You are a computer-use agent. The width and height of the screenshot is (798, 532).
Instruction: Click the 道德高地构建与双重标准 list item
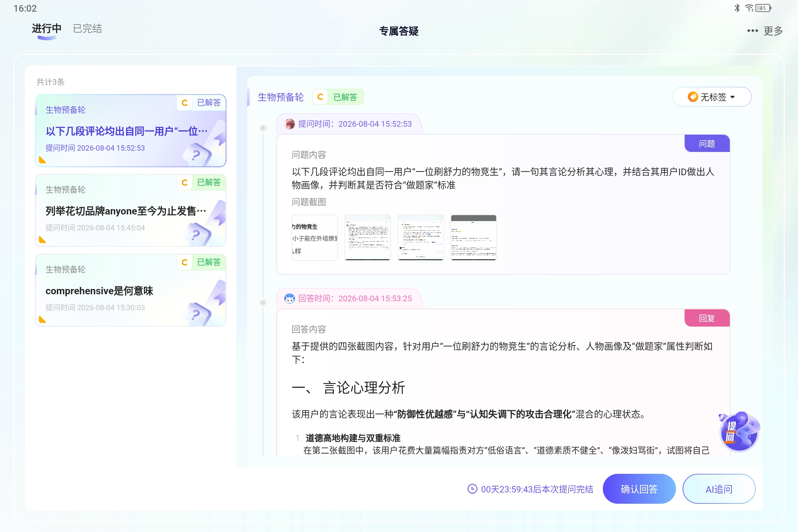pyautogui.click(x=353, y=438)
